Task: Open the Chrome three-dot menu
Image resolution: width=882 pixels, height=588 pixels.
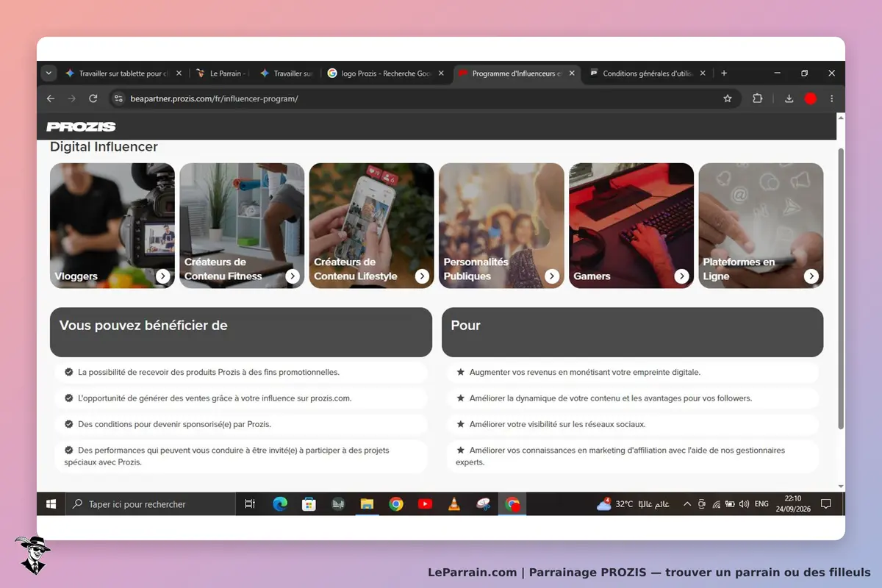Action: click(x=832, y=98)
